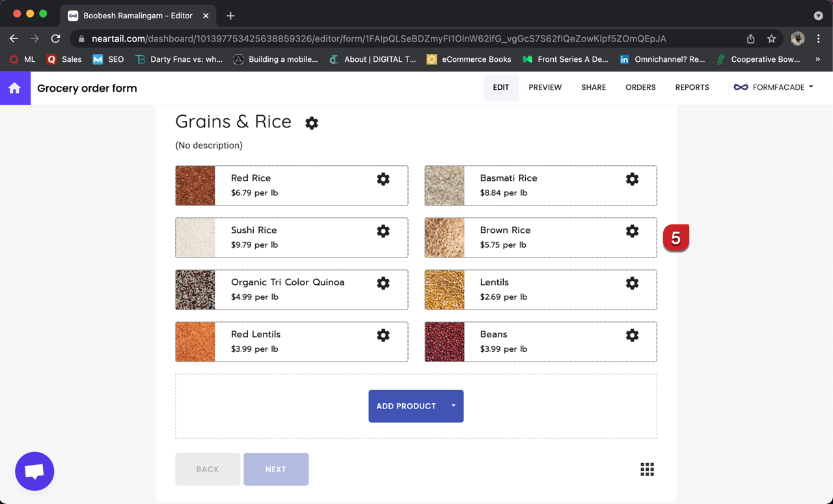
Task: Open the Lentils settings gear
Action: (632, 283)
